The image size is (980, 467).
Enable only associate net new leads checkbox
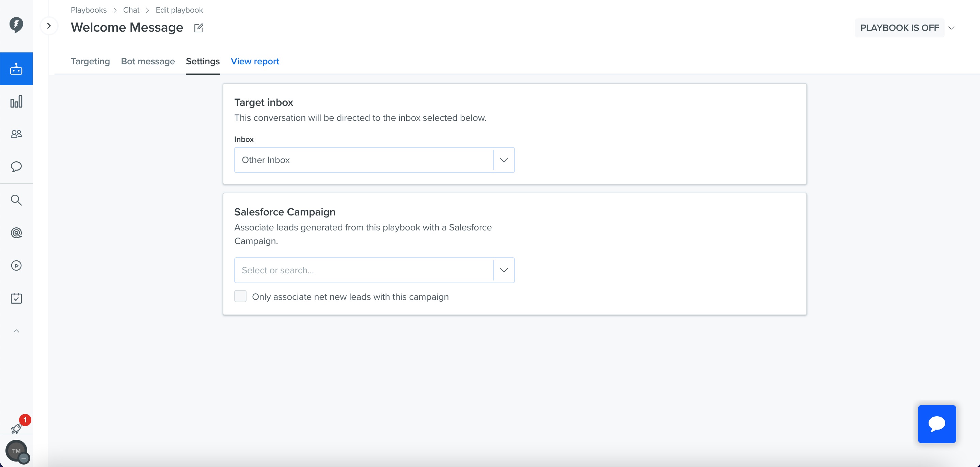point(240,296)
